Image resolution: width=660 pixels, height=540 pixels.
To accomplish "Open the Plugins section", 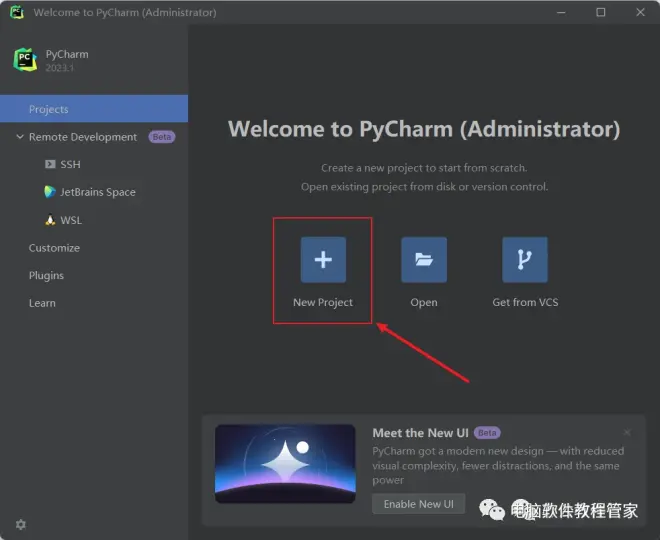I will [46, 275].
